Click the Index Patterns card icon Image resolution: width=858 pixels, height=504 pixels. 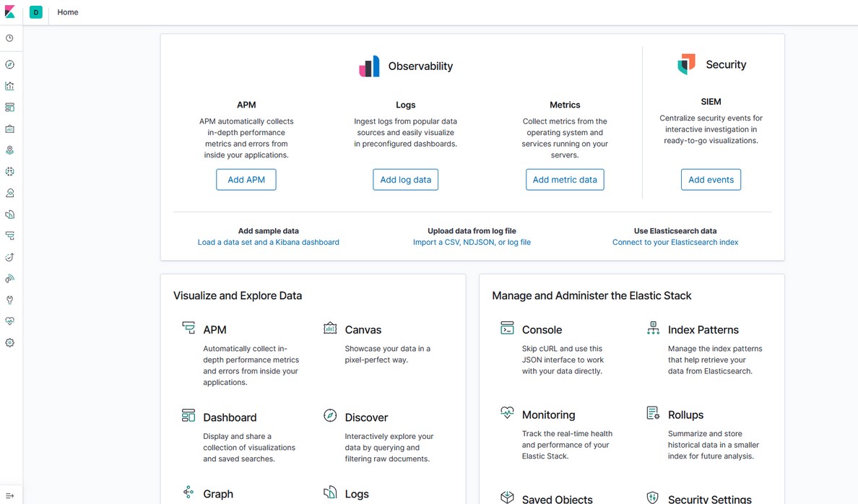tap(653, 328)
